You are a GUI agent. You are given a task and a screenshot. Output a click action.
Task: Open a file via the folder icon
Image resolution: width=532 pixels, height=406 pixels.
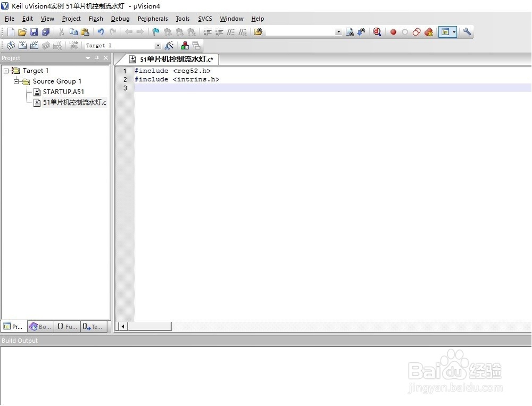tap(22, 32)
